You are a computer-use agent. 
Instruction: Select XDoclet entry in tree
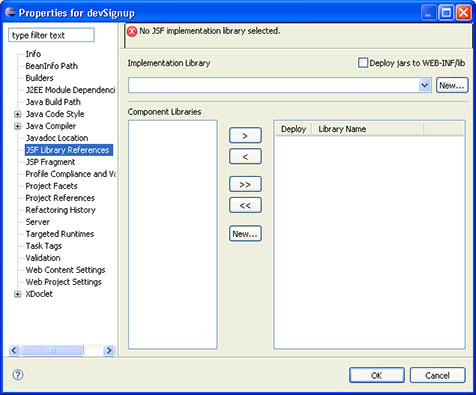point(39,294)
